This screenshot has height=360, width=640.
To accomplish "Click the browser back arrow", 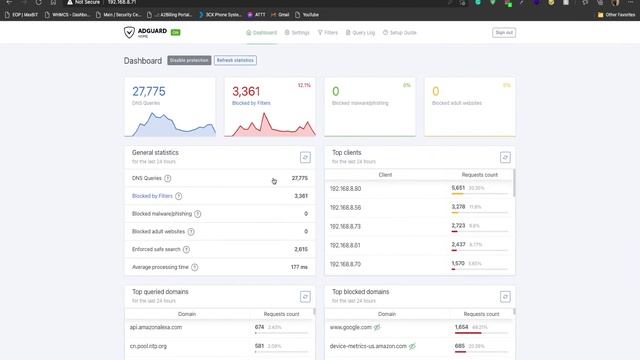I will [x=9, y=2].
